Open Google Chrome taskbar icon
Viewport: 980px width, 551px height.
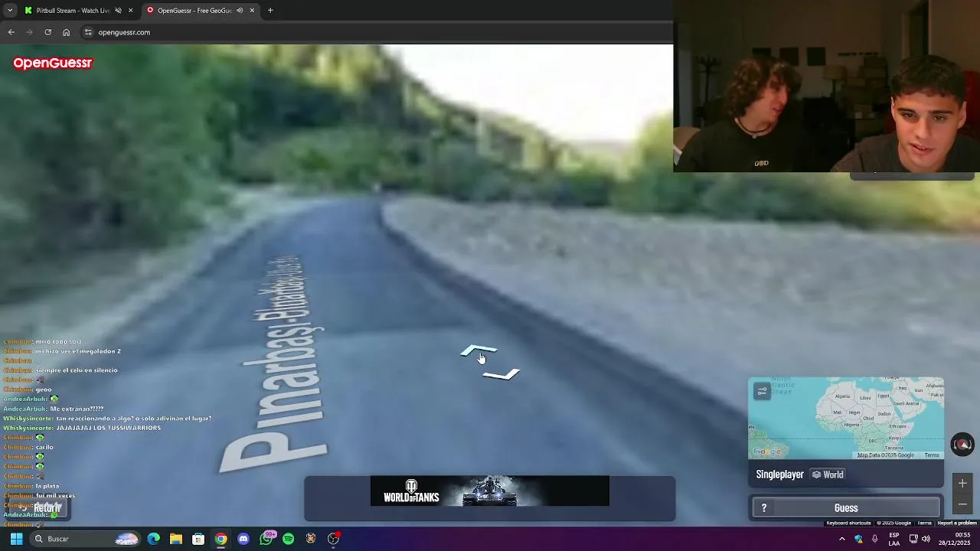220,539
